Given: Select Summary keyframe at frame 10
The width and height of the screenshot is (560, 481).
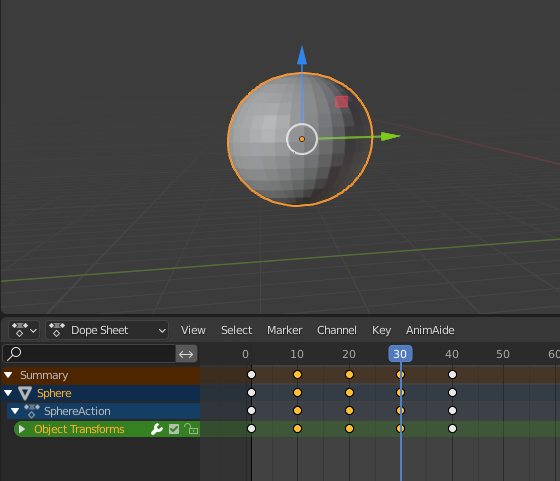Looking at the screenshot, I should coord(297,375).
